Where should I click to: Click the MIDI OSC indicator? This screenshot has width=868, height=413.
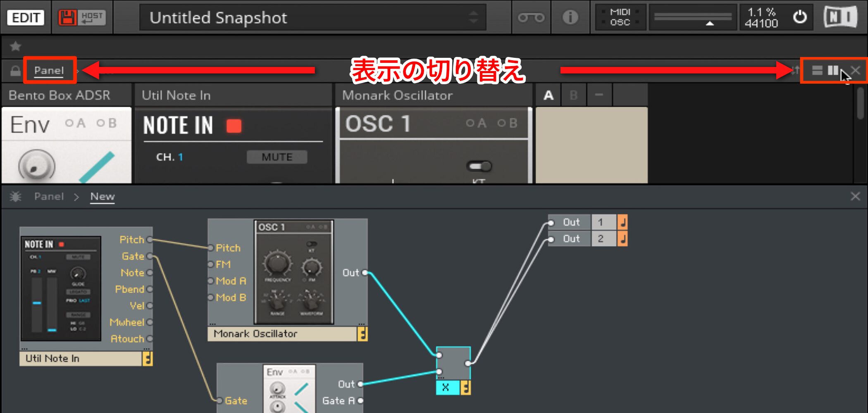[x=620, y=17]
